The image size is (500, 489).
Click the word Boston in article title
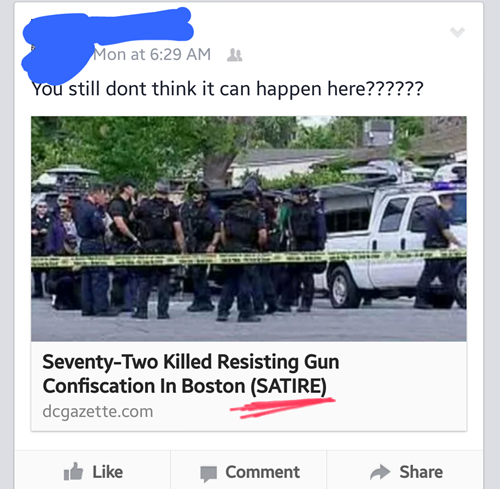click(213, 386)
